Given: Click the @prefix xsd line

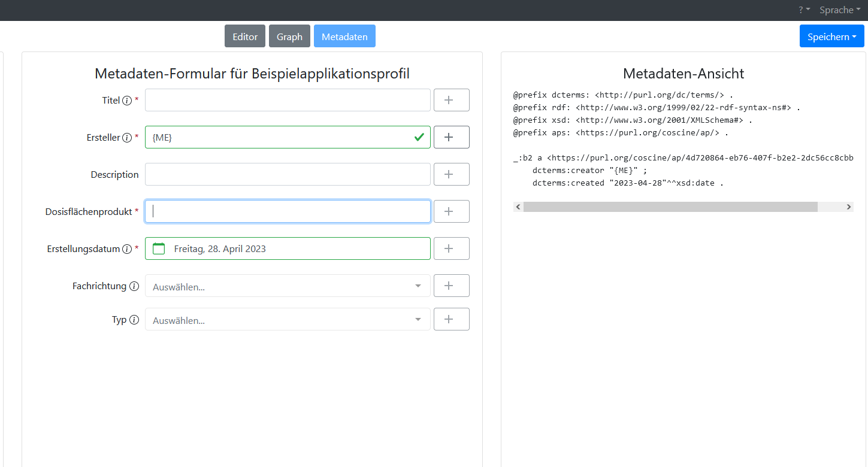Looking at the screenshot, I should (x=633, y=120).
